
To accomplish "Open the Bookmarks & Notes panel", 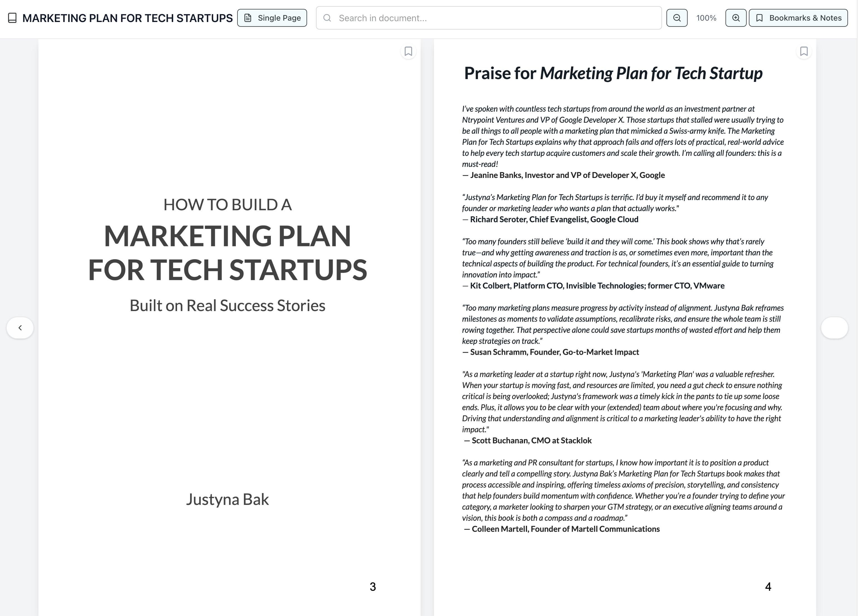I will click(x=798, y=18).
